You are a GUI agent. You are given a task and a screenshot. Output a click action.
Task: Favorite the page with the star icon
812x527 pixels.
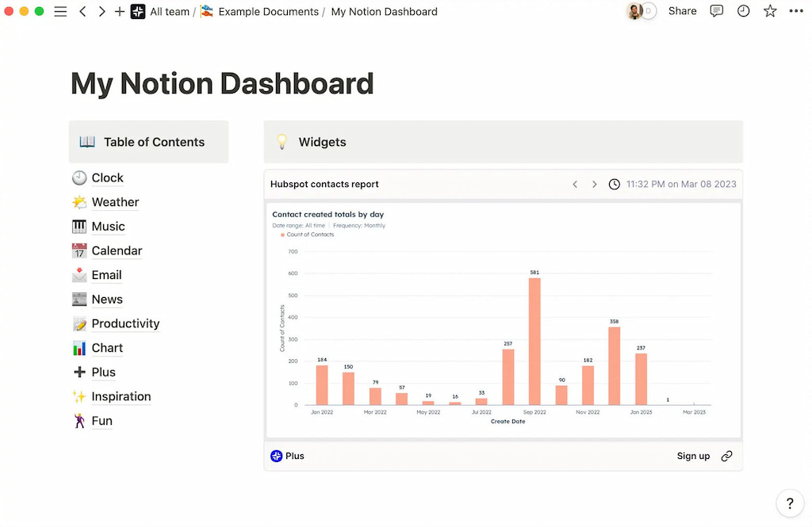[770, 11]
